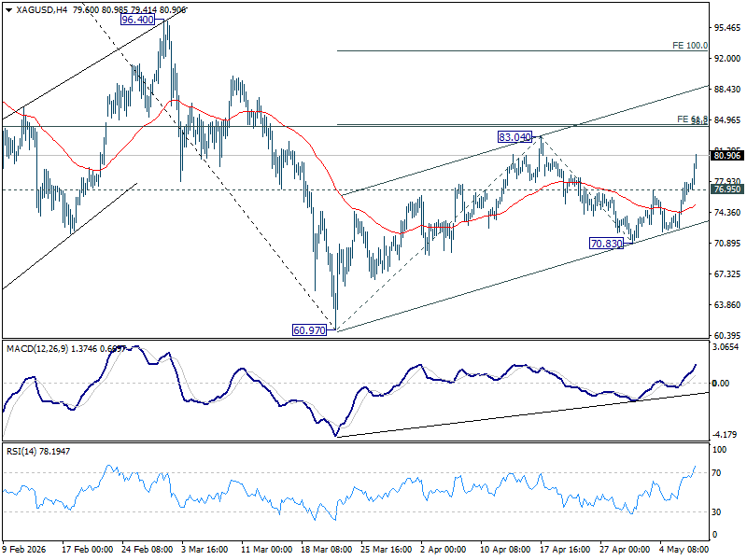Image resolution: width=747 pixels, height=560 pixels.
Task: Select the 83.040 swing high label
Action: pos(514,137)
